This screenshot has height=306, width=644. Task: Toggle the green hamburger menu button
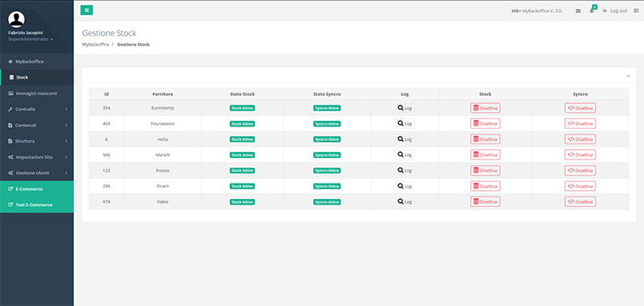pos(87,10)
